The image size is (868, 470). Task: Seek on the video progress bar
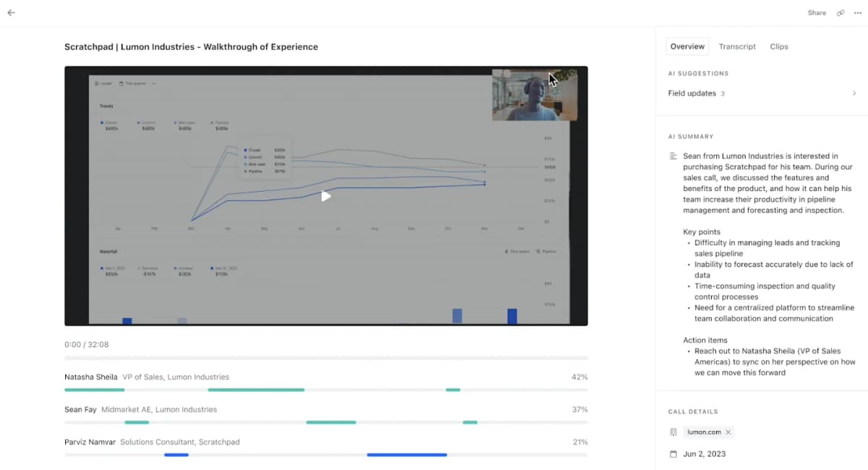(326, 358)
